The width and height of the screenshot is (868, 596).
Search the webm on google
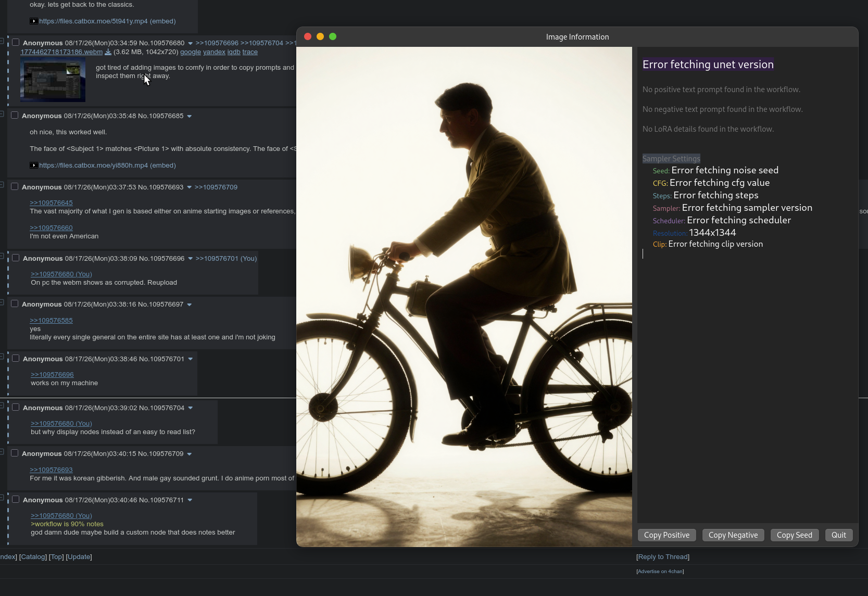191,52
